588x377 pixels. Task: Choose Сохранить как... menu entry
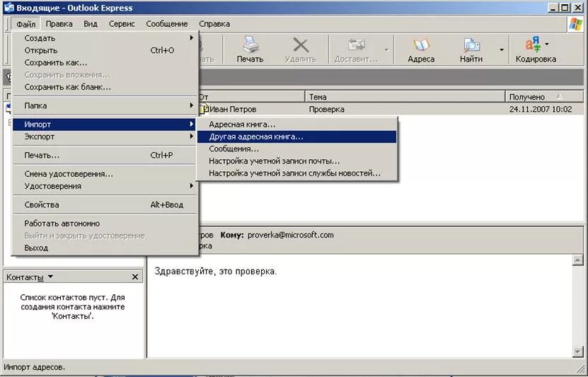105,62
